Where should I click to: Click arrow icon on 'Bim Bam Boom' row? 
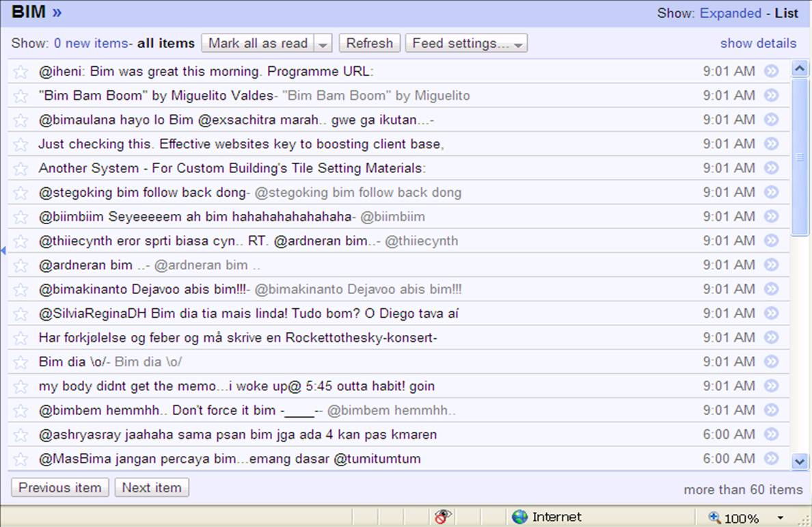click(772, 95)
